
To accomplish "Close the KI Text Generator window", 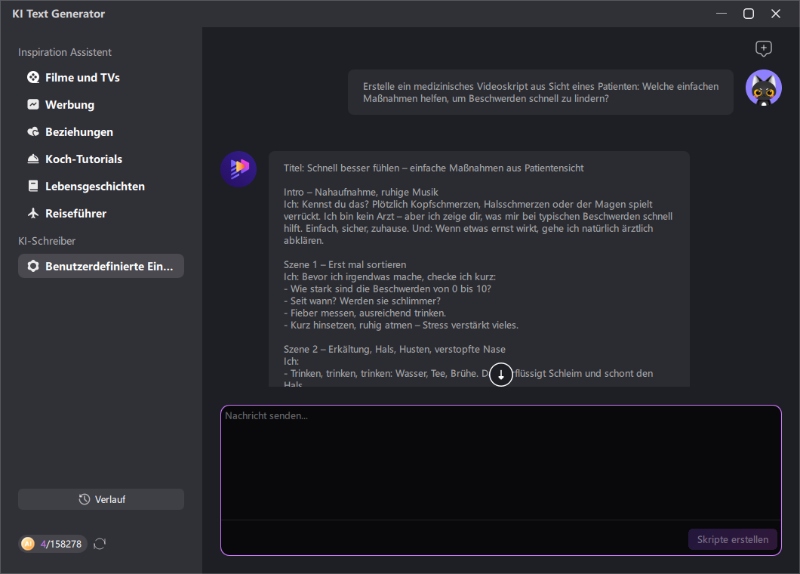I will pyautogui.click(x=776, y=14).
